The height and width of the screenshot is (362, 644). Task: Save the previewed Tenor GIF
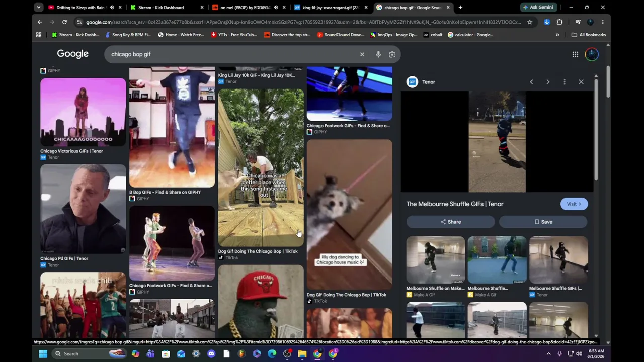(543, 222)
